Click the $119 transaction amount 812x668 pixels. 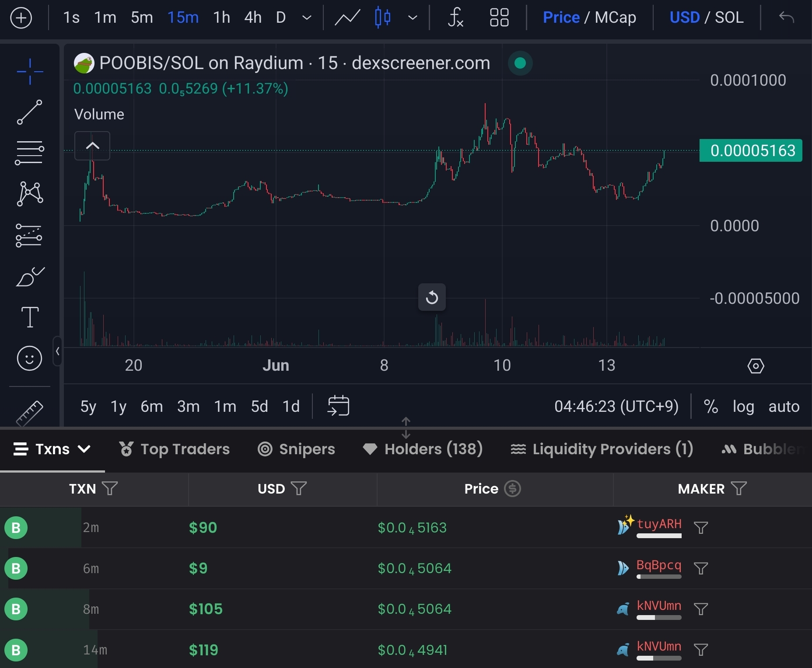(x=203, y=650)
